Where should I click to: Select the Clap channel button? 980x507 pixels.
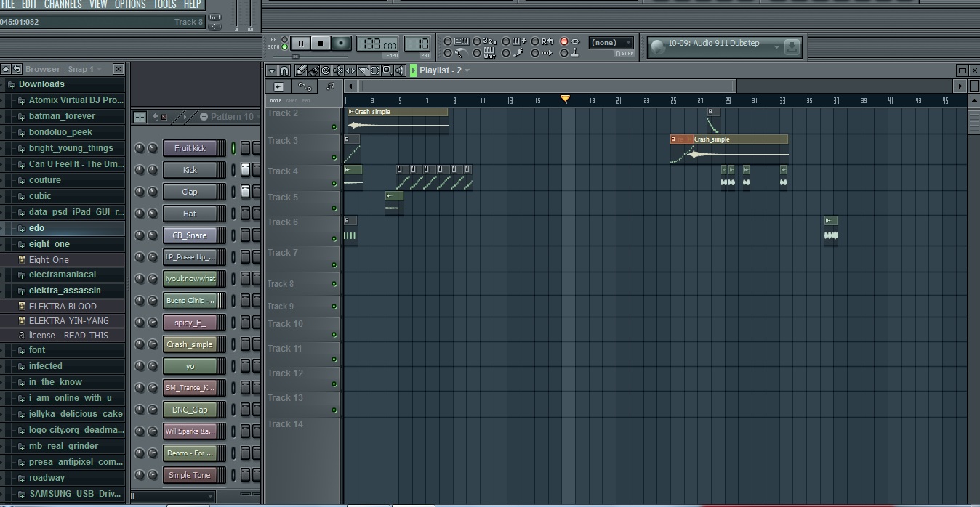pos(190,192)
